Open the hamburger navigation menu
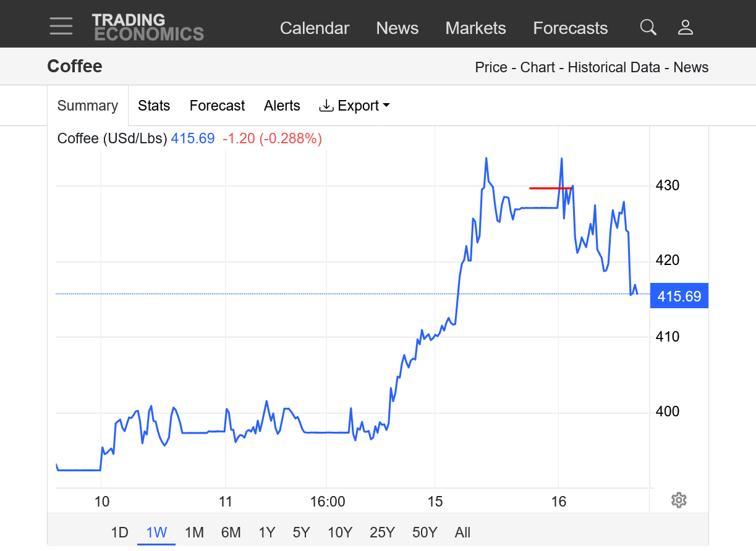This screenshot has height=551, width=756. (61, 27)
